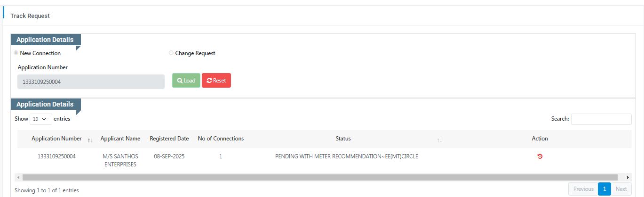Click the Application Number input field
The width and height of the screenshot is (644, 197).
click(91, 82)
